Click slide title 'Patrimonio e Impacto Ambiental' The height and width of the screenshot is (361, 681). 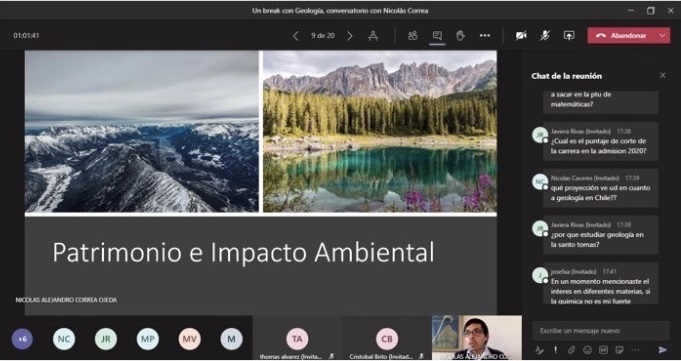(243, 252)
